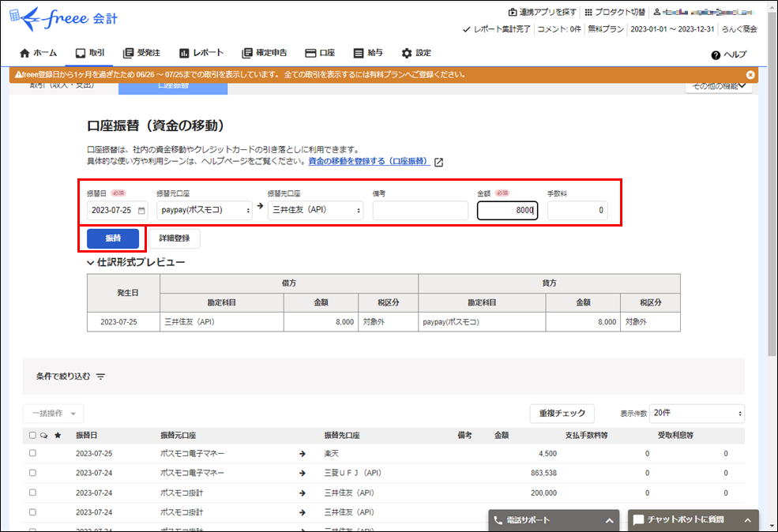This screenshot has width=778, height=532.
Task: Open the レポート menu
Action: point(201,53)
